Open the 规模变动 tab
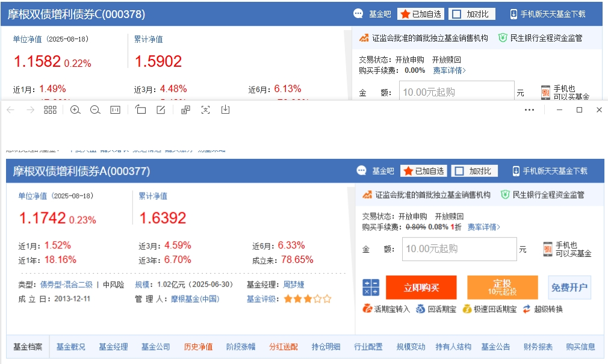The image size is (608, 364). click(411, 347)
